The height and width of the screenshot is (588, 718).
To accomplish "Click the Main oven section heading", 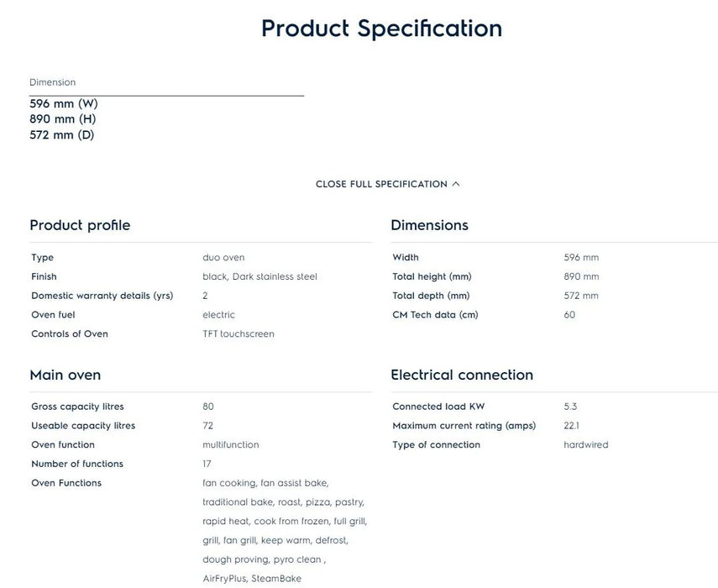I will click(65, 375).
